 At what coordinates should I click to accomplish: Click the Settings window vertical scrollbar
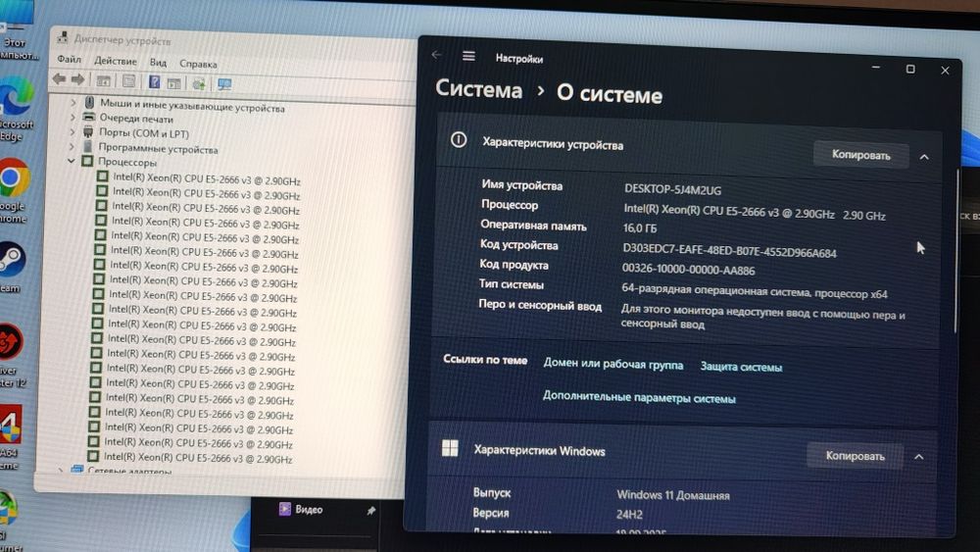point(955,250)
